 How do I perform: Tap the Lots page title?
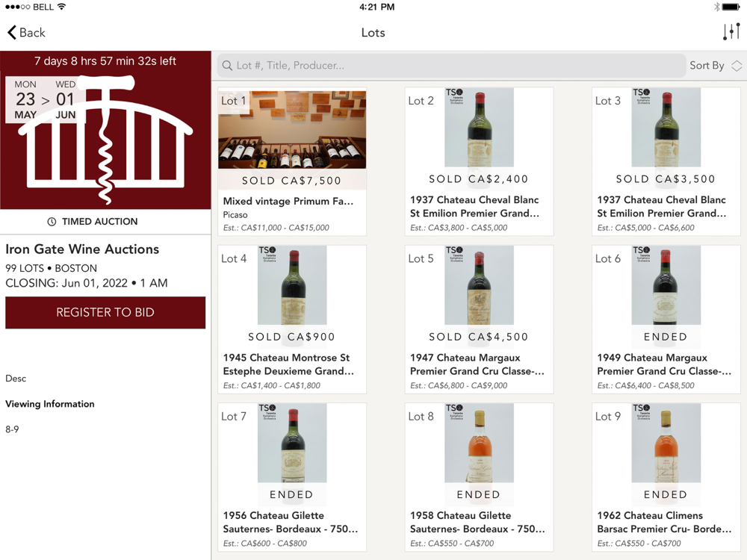point(373,32)
